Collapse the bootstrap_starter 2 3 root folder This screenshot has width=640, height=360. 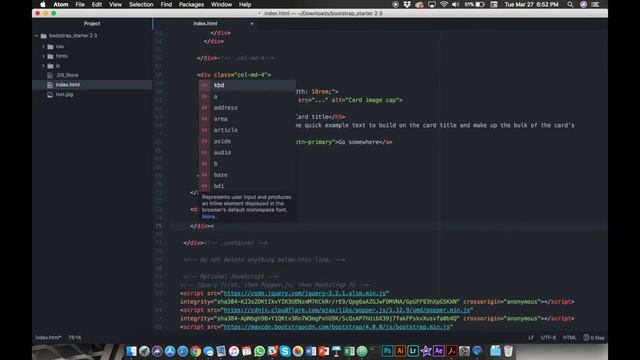pos(37,36)
